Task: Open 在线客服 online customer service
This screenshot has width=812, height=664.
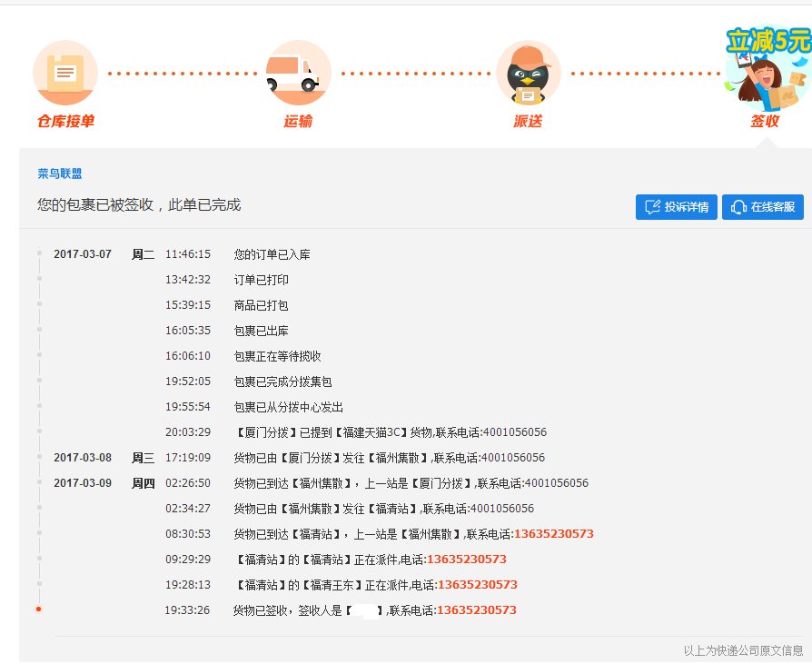Action: pos(765,207)
